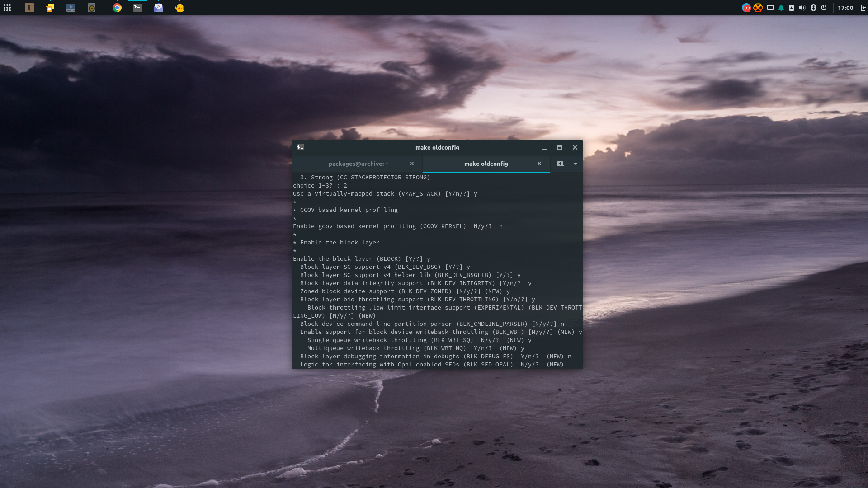Viewport: 868px width, 488px height.
Task: Click the terminal icon in window titlebar
Action: click(300, 147)
